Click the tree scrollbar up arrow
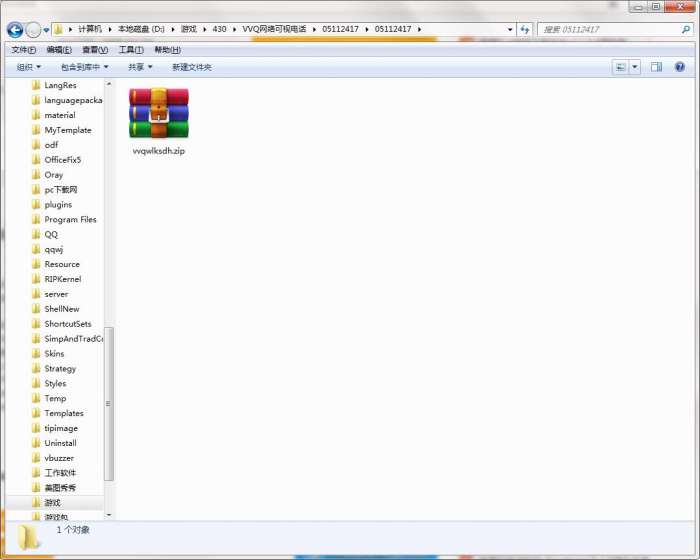 109,84
